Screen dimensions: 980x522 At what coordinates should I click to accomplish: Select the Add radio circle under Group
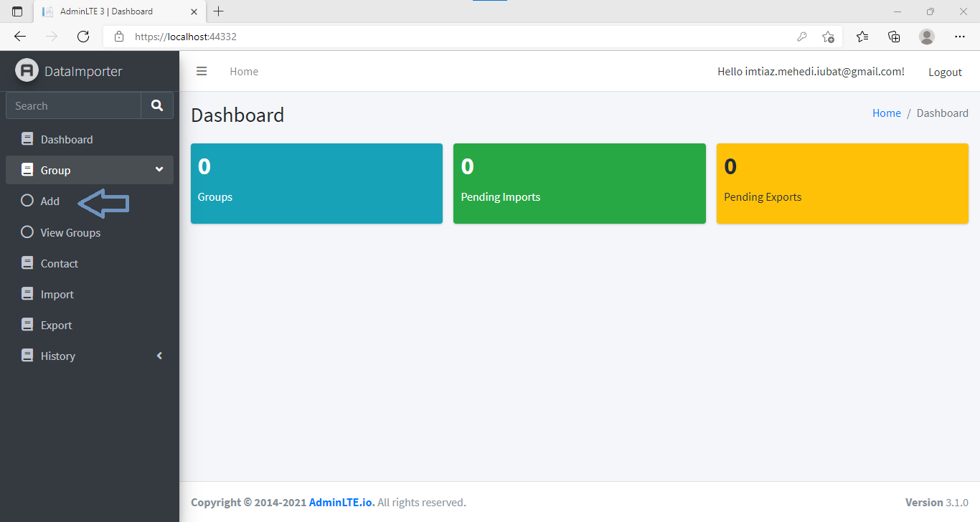pos(27,201)
